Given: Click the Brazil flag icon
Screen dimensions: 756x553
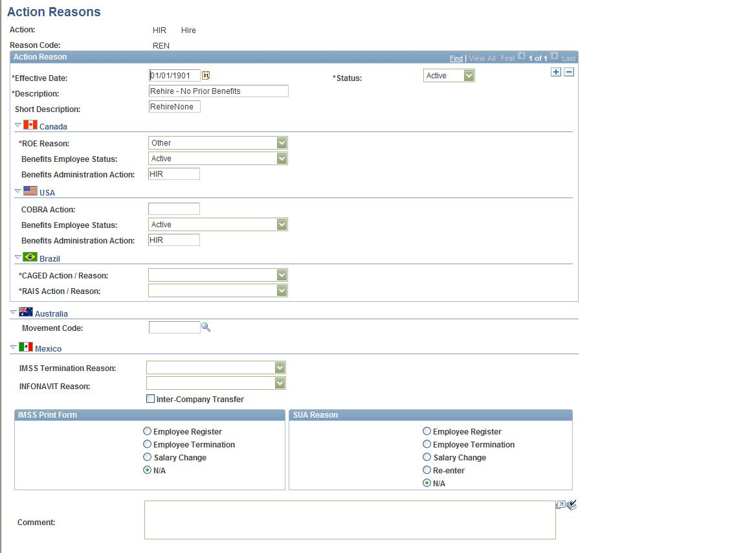Looking at the screenshot, I should coord(30,256).
